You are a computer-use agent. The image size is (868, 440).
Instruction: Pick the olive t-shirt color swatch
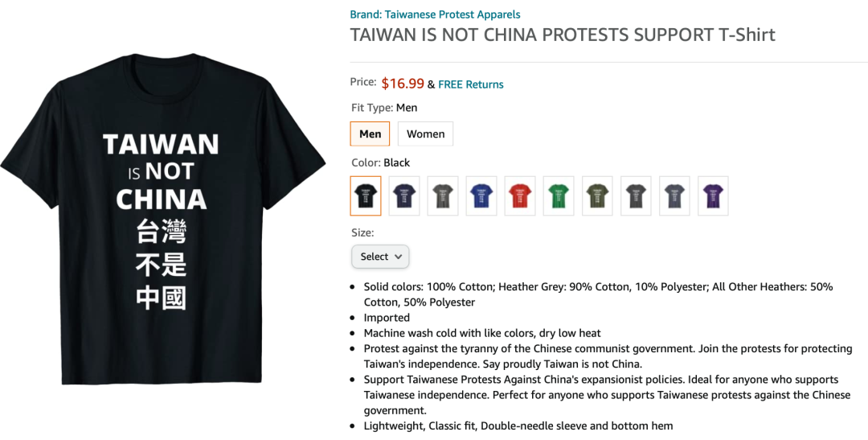click(597, 195)
